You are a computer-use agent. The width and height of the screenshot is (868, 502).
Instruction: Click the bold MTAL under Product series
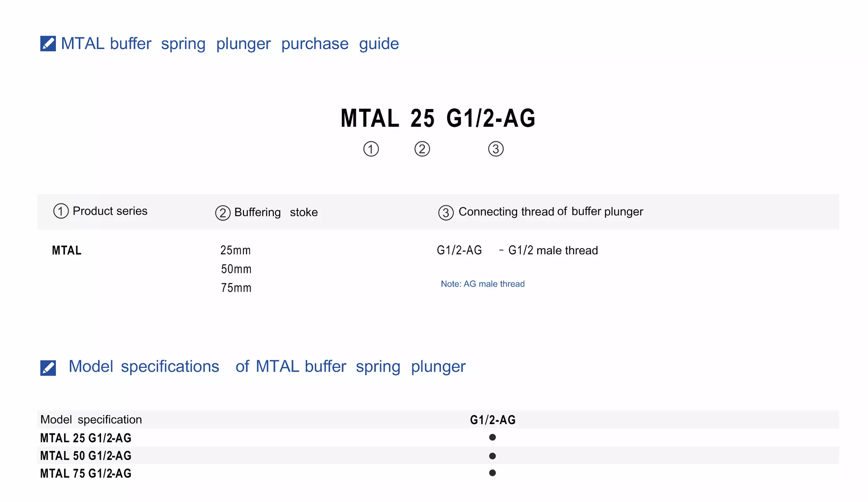point(67,251)
